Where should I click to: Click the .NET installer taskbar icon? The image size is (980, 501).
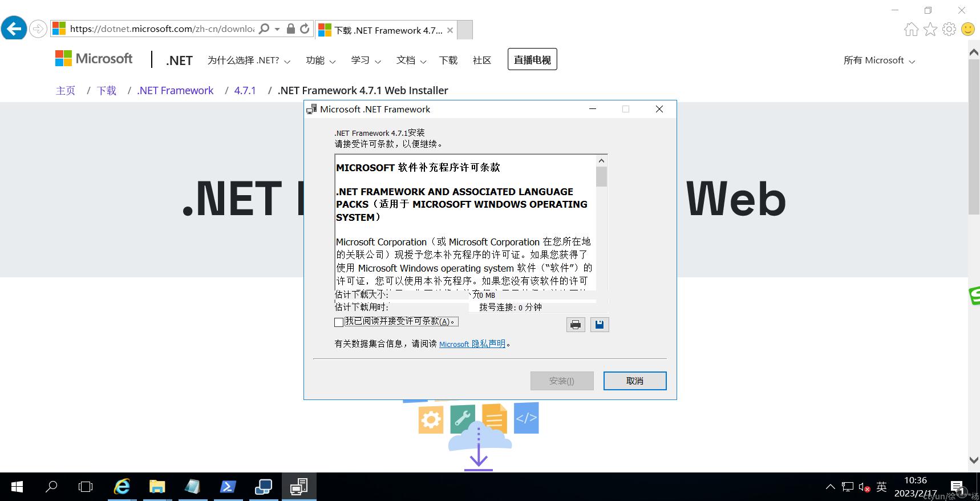(299, 487)
